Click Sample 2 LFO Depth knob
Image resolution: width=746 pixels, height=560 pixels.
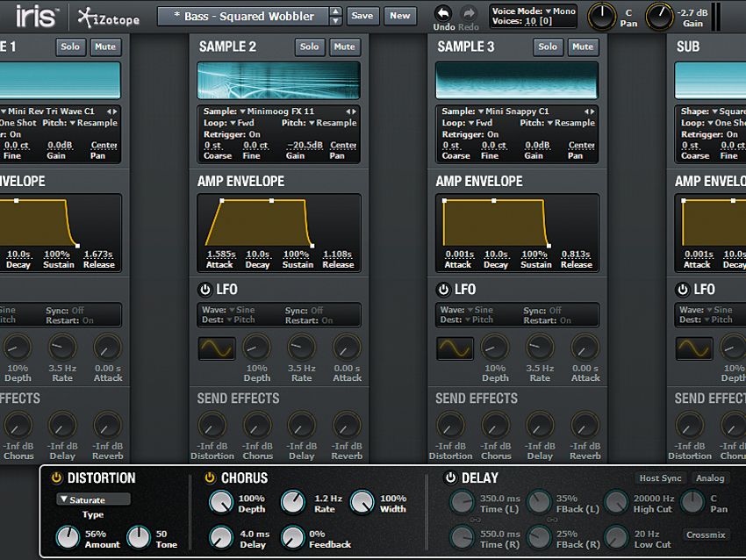coord(256,348)
